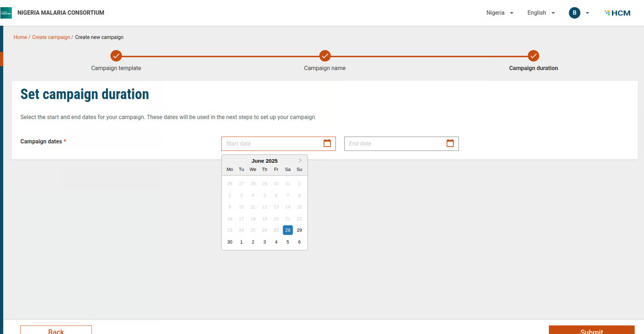Expand the user profile dropdown arrow
644x334 pixels.
587,13
